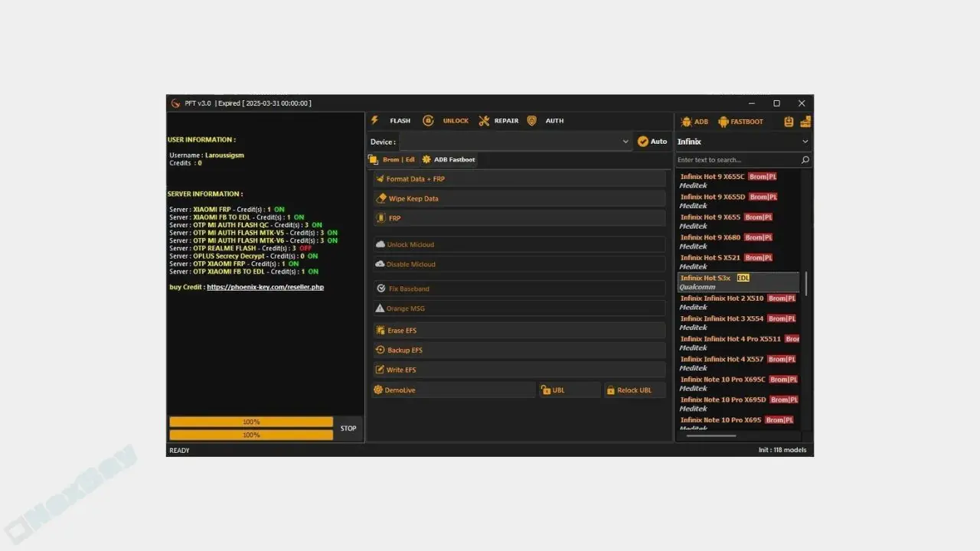
Task: Select Infinix Note 10 Pro X695C model
Action: (x=738, y=383)
